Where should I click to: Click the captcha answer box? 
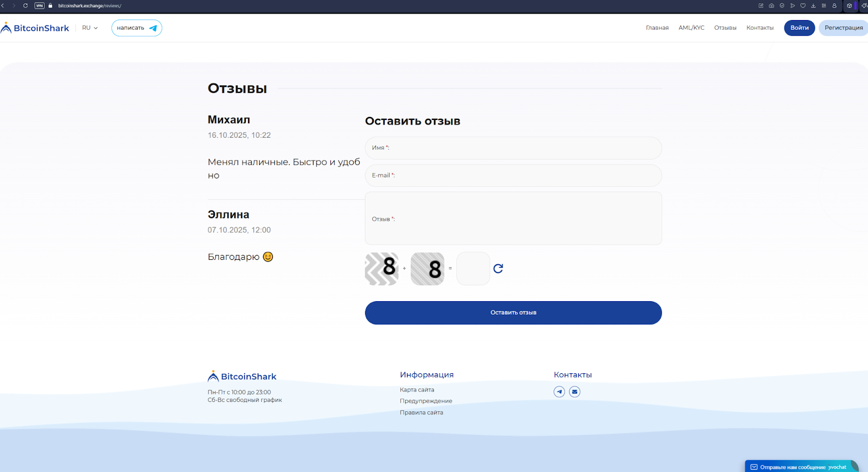(473, 269)
